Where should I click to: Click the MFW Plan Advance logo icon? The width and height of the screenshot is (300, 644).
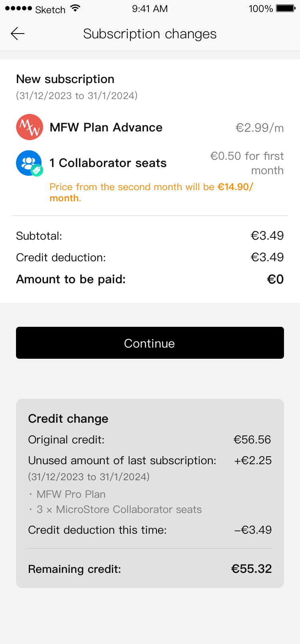[30, 127]
